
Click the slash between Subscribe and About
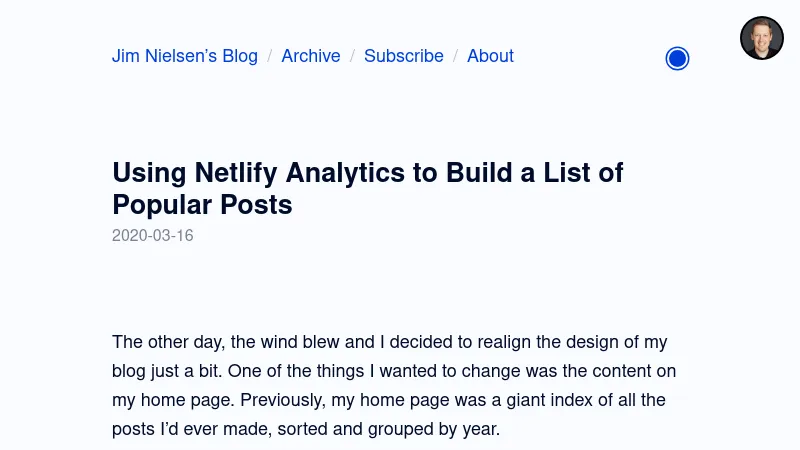(x=455, y=56)
